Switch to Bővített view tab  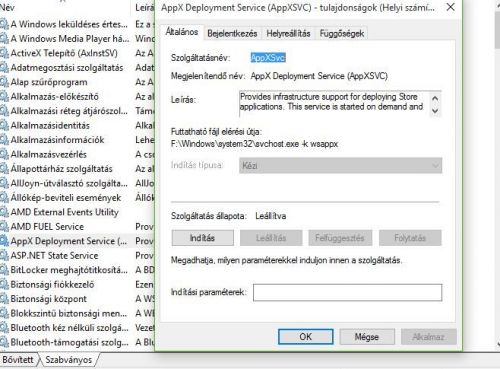(x=18, y=360)
